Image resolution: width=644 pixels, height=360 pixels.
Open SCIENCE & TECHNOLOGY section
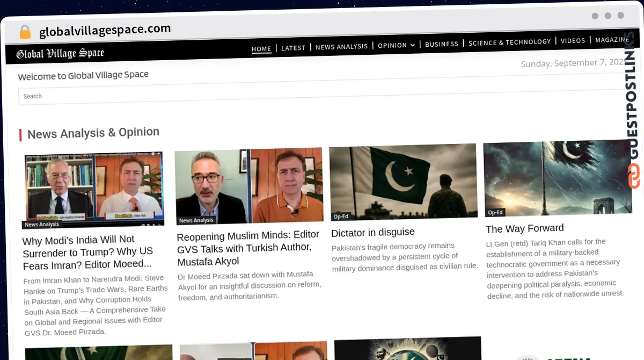(509, 42)
